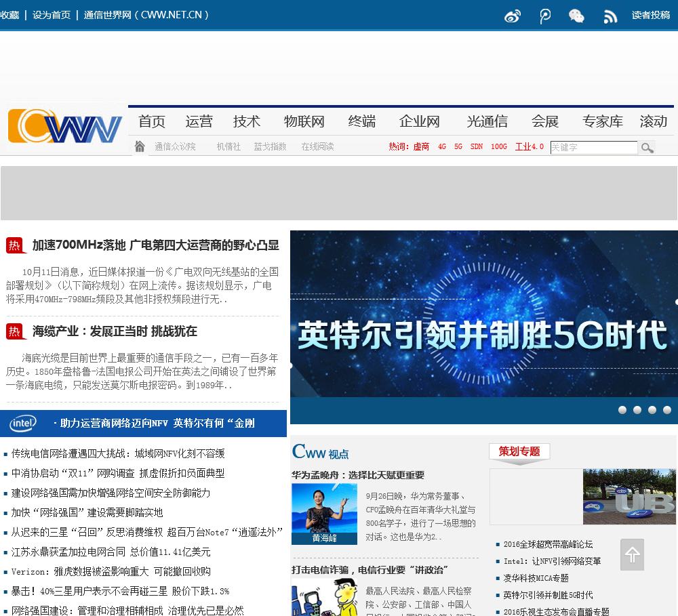Open 通信众议院 sub-navigation link

(175, 147)
